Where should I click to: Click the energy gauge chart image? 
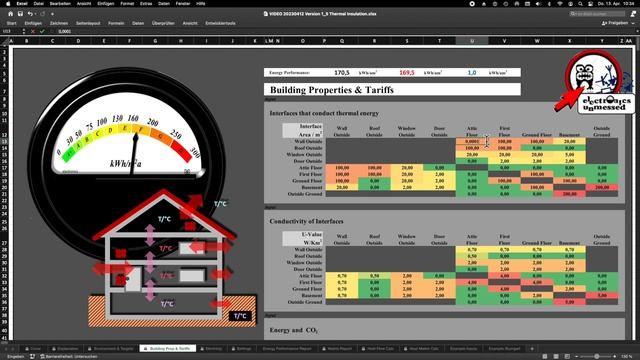pos(127,163)
